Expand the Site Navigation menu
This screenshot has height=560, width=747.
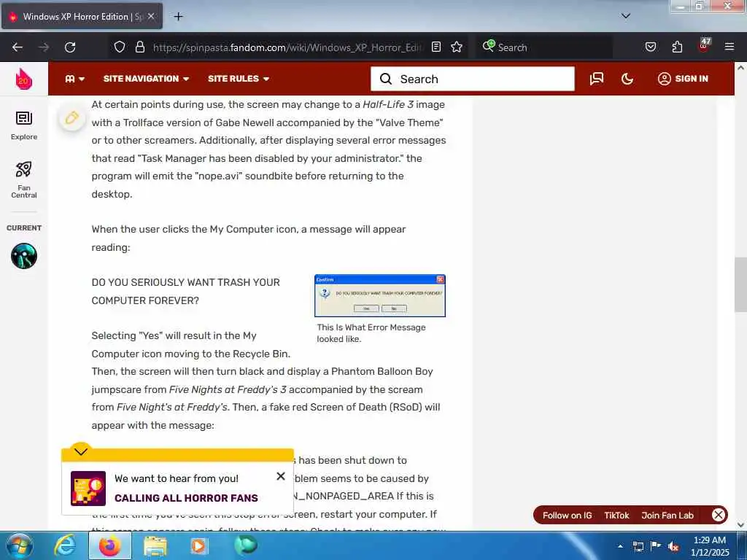146,79
